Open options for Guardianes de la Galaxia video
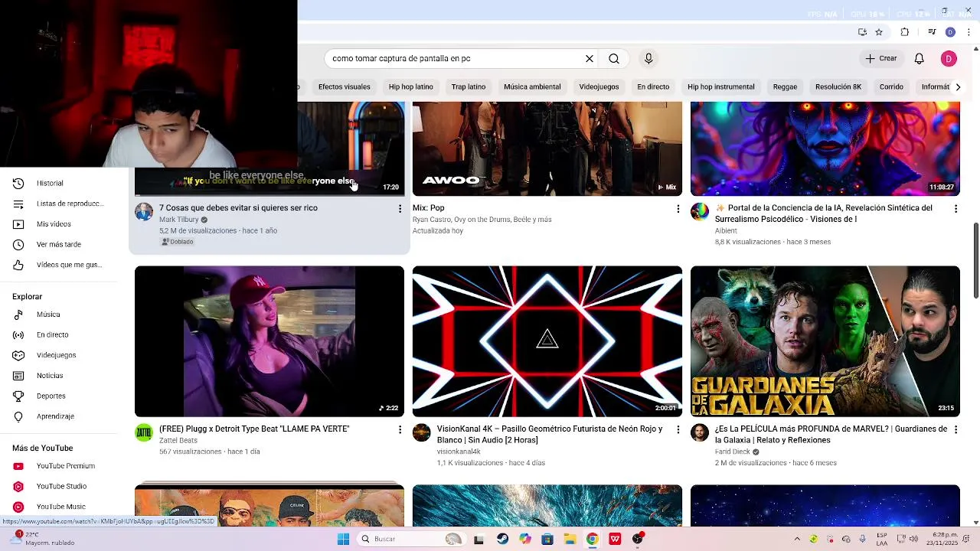The height and width of the screenshot is (551, 980). tap(955, 430)
